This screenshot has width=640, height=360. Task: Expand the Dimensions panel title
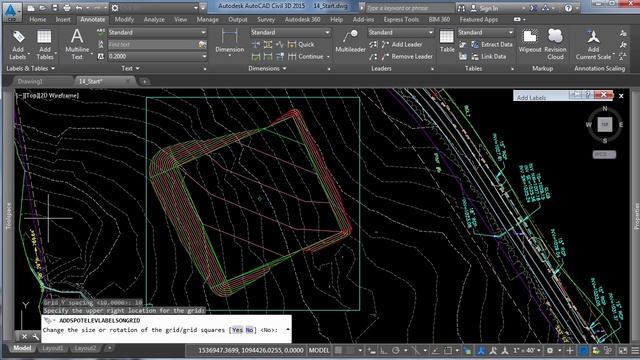click(x=267, y=69)
